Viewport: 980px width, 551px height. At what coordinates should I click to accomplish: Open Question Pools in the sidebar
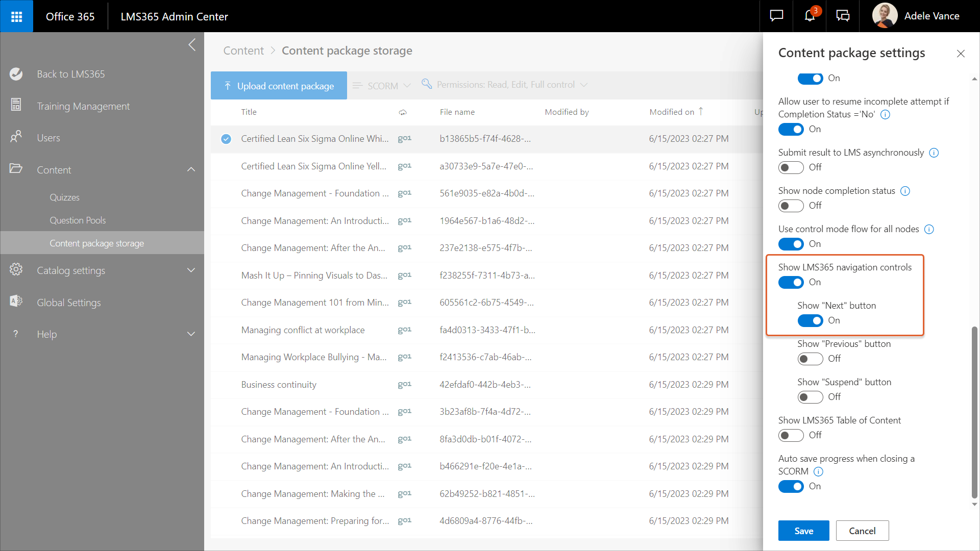pos(78,220)
